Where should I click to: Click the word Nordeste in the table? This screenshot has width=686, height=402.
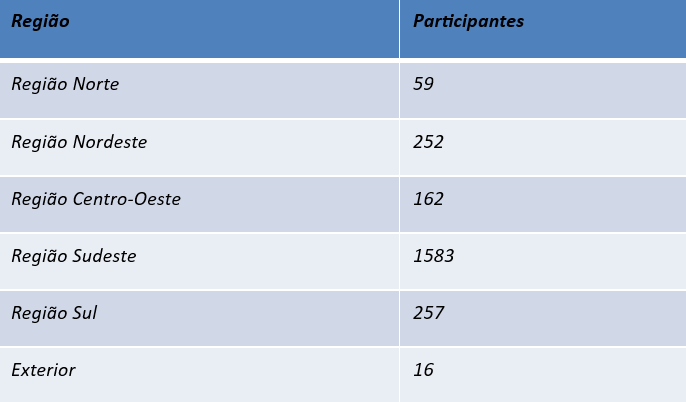pos(110,142)
